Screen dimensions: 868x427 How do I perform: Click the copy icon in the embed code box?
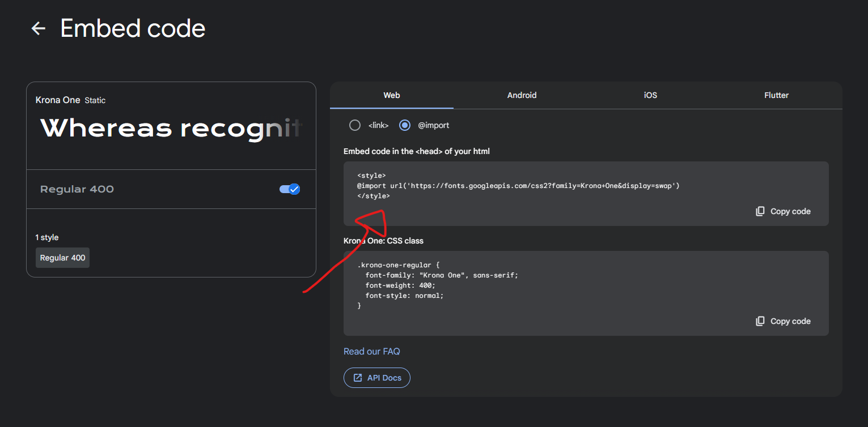(x=760, y=211)
